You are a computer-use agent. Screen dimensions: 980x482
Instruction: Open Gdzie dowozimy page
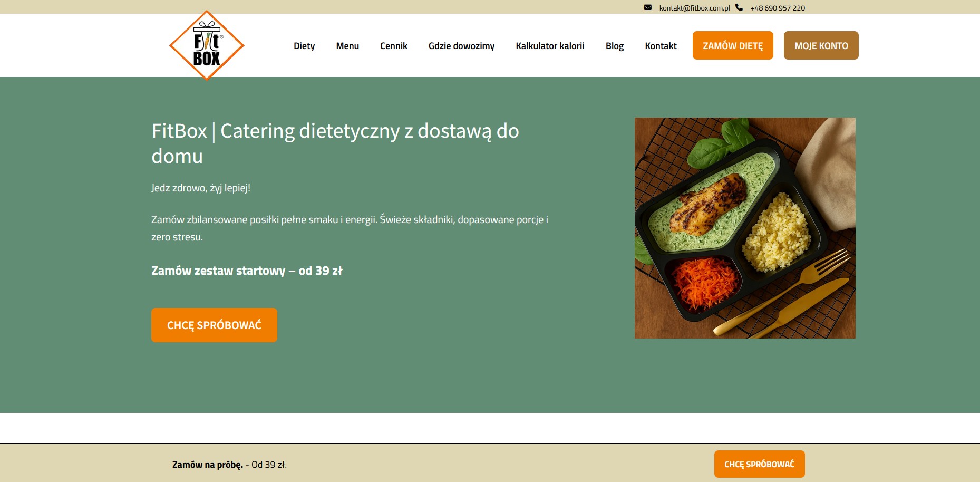coord(461,46)
